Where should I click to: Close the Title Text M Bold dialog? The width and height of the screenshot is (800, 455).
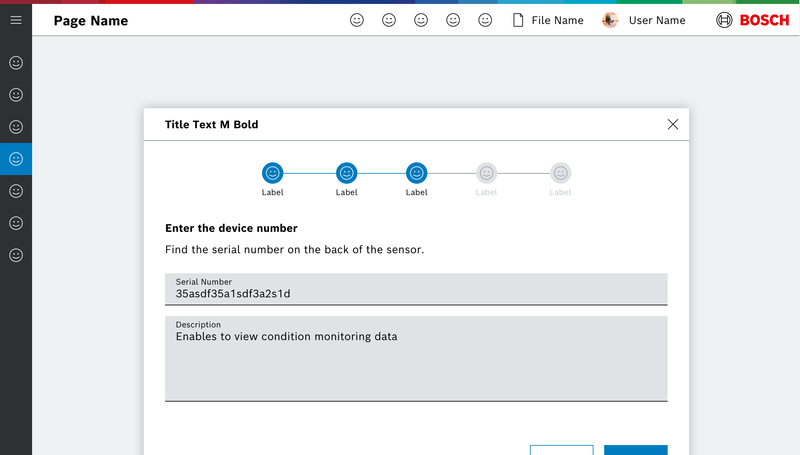click(x=673, y=124)
